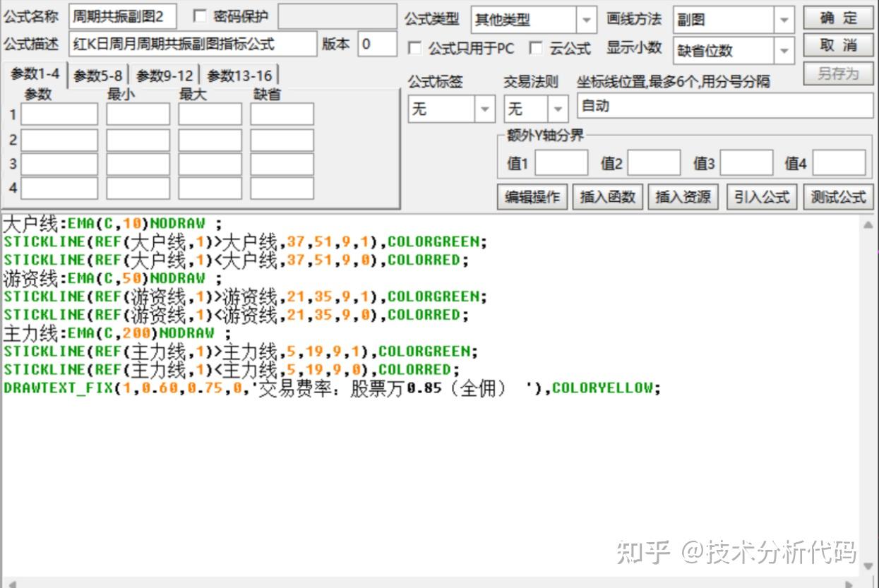The image size is (879, 588).
Task: Click row 4 缺省 field
Action: point(282,188)
